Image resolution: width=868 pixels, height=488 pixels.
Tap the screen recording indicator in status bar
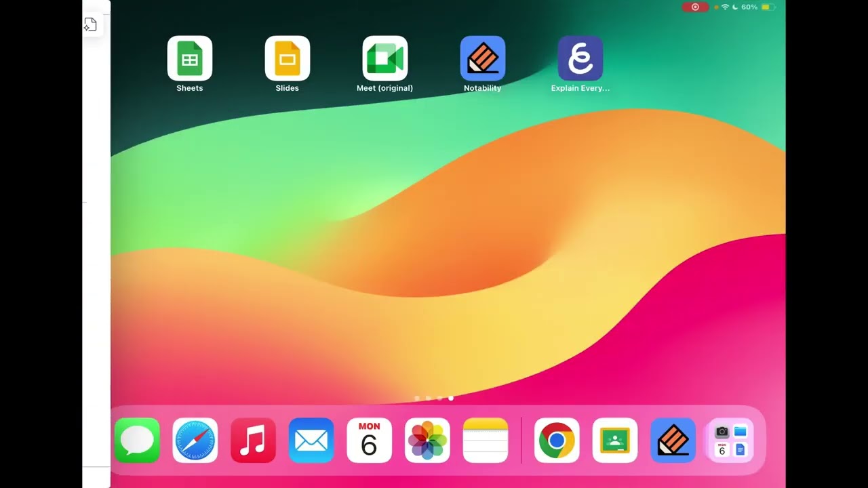click(x=695, y=7)
